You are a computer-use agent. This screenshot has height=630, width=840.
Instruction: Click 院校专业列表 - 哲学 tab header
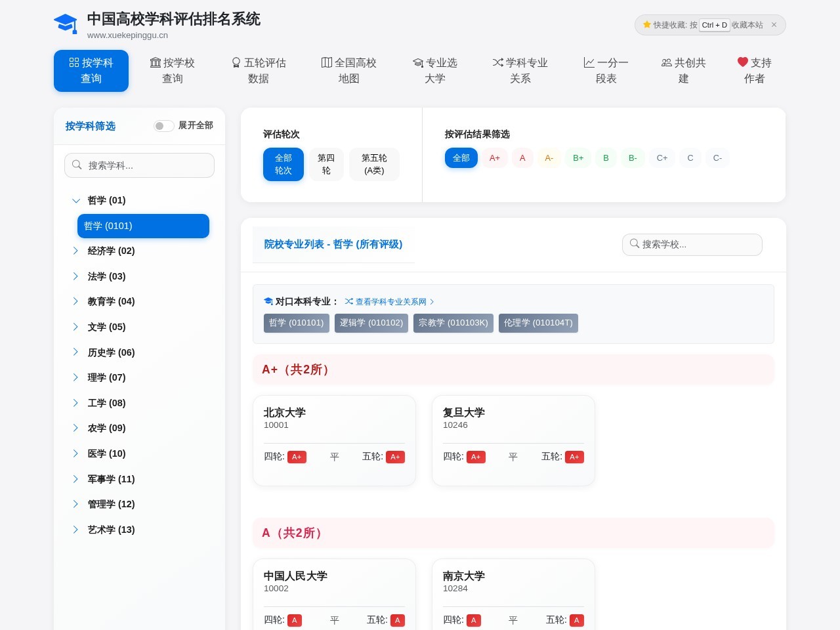pos(333,244)
